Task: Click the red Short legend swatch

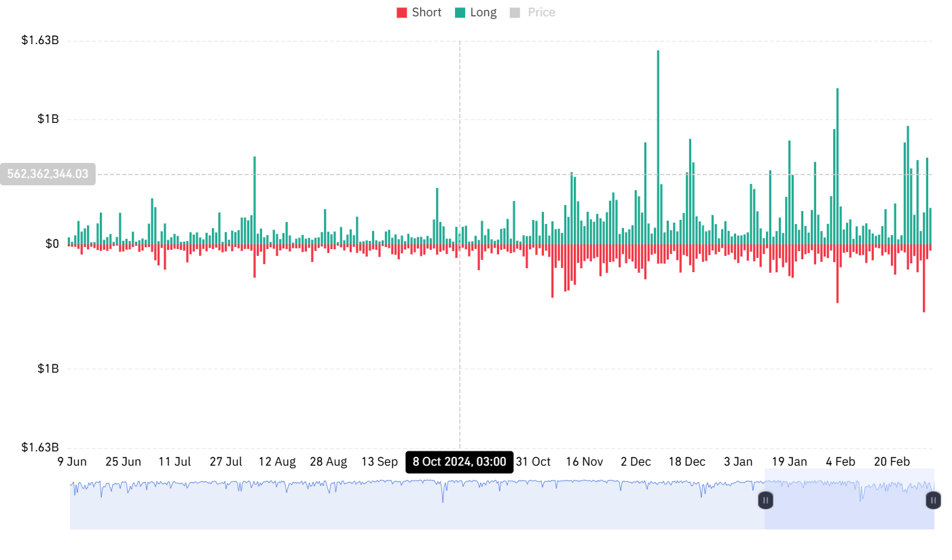Action: click(402, 12)
